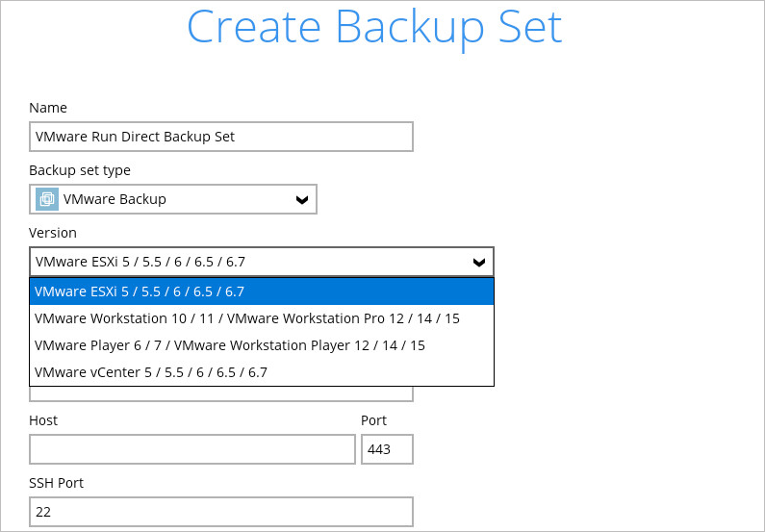Screen dimensions: 765x532
Task: Click the Host label
Action: (43, 420)
